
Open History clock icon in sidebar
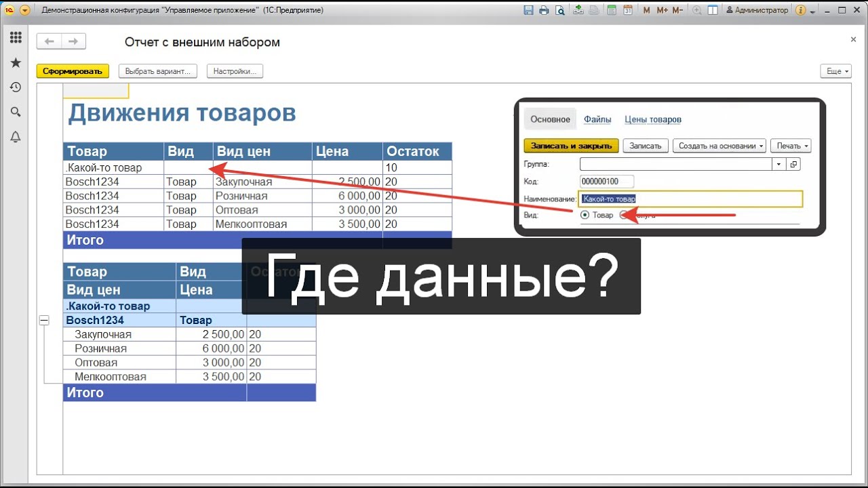click(x=16, y=87)
